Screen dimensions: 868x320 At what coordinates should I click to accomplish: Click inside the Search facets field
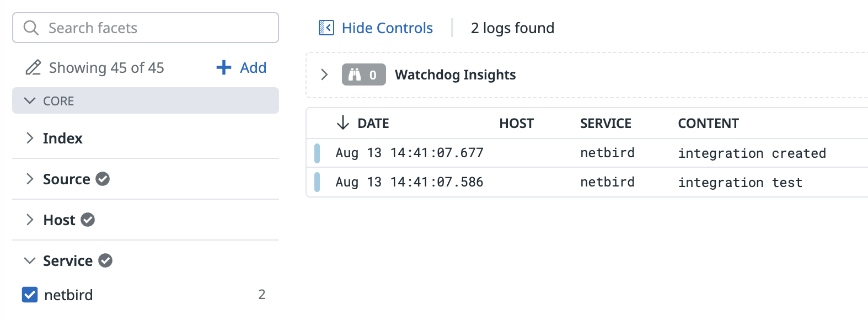[x=138, y=28]
